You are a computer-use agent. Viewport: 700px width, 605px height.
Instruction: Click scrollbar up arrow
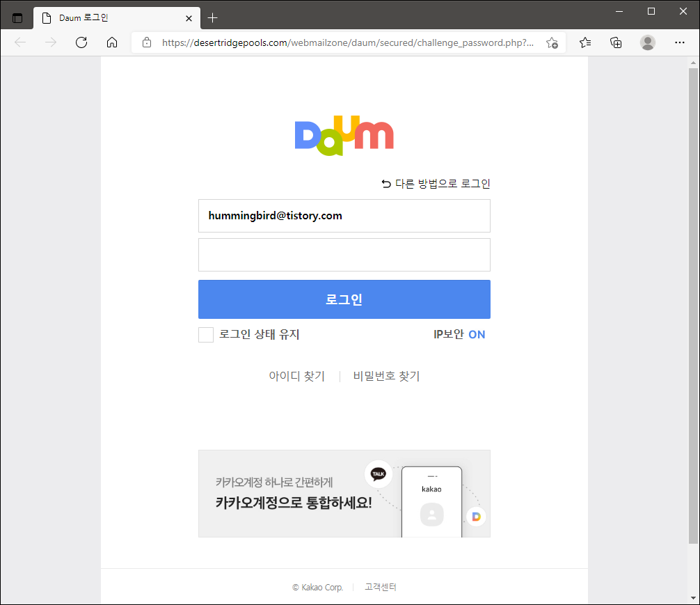coord(693,63)
